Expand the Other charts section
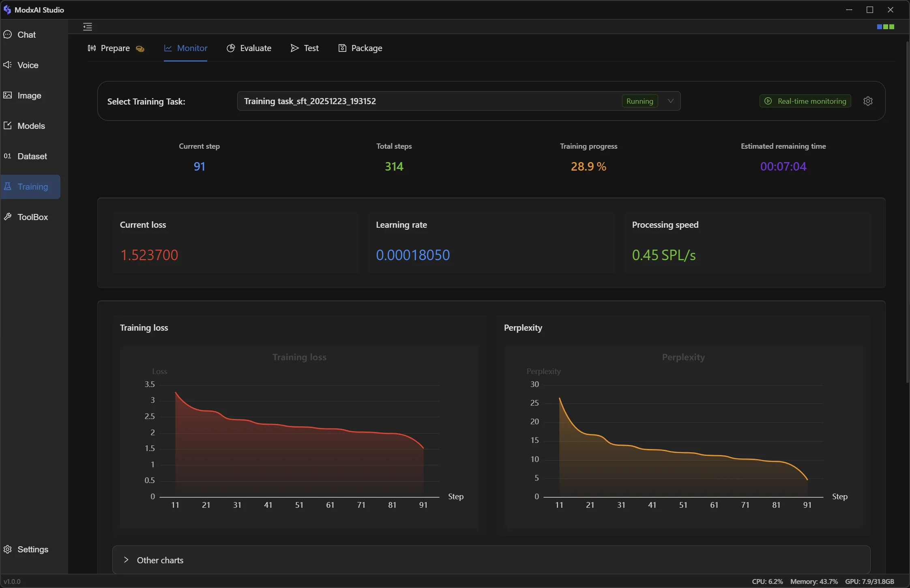Viewport: 910px width, 588px height. (160, 560)
